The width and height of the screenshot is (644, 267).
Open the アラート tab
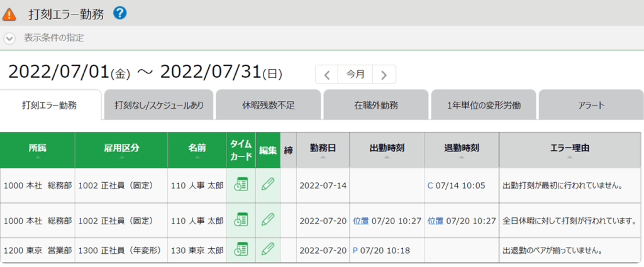tap(591, 106)
